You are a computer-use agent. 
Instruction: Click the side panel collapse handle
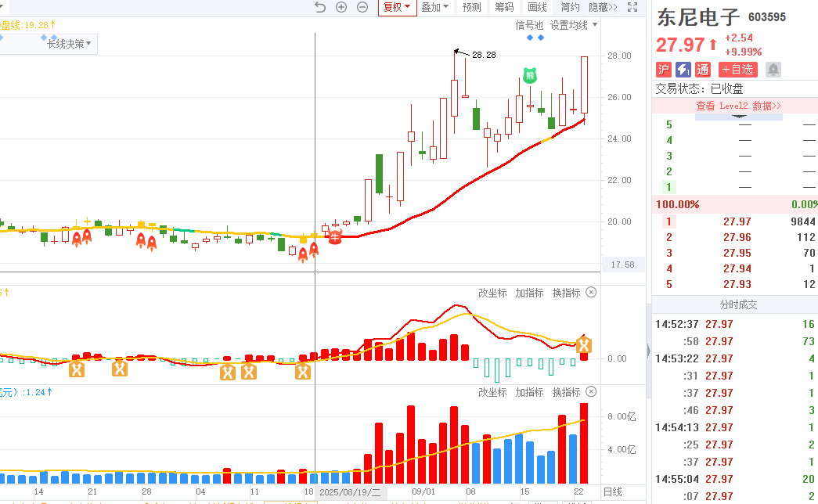click(648, 351)
